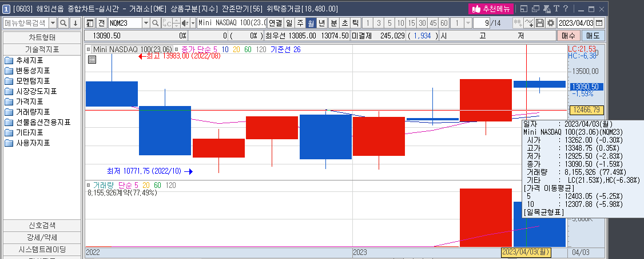This screenshot has height=259, width=644.
Task: Expand the 시스템트레이딩 panel section
Action: coord(42,249)
